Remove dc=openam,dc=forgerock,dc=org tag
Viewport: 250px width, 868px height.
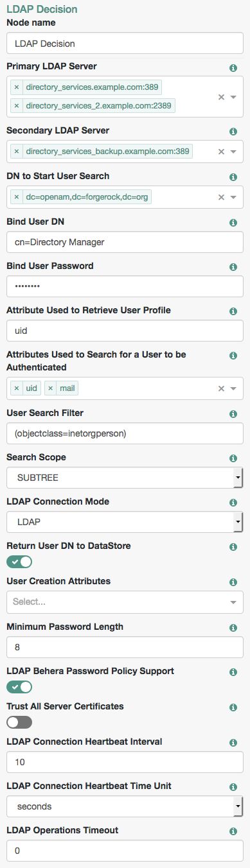tap(17, 197)
